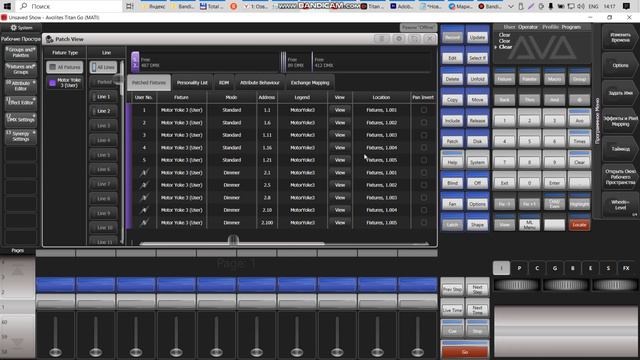Select the S attribute bank

[608, 268]
